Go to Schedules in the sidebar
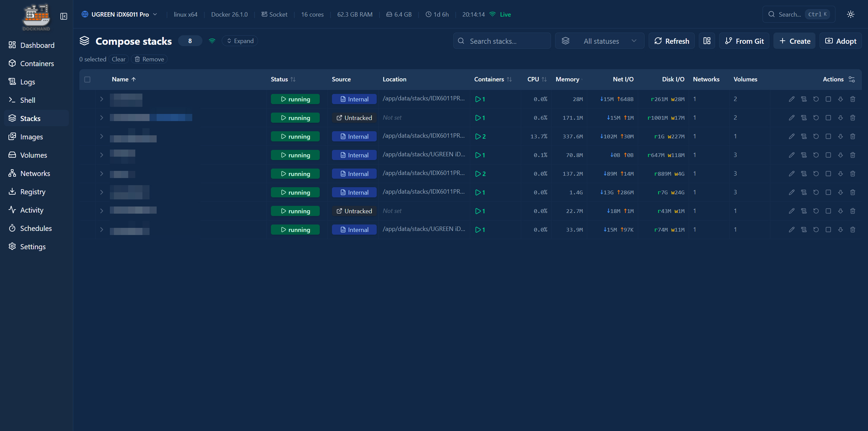 pyautogui.click(x=36, y=228)
